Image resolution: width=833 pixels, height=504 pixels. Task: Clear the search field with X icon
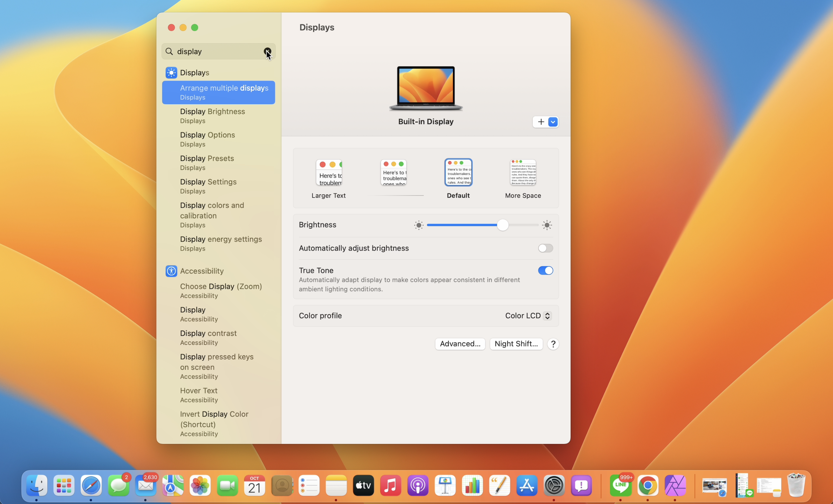[267, 51]
